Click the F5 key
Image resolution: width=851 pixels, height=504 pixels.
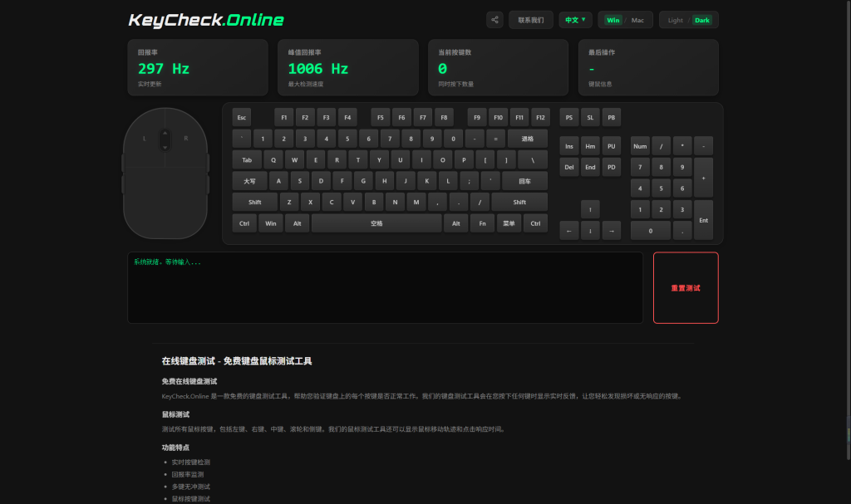click(381, 117)
